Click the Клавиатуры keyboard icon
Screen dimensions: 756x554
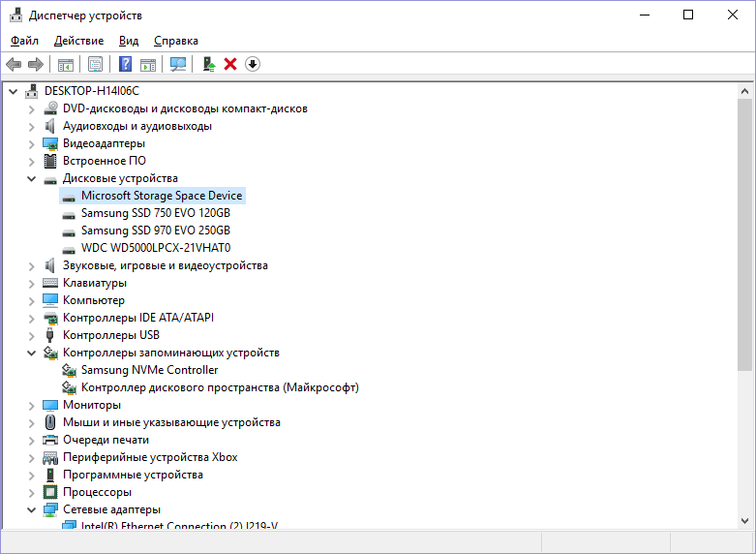click(50, 283)
